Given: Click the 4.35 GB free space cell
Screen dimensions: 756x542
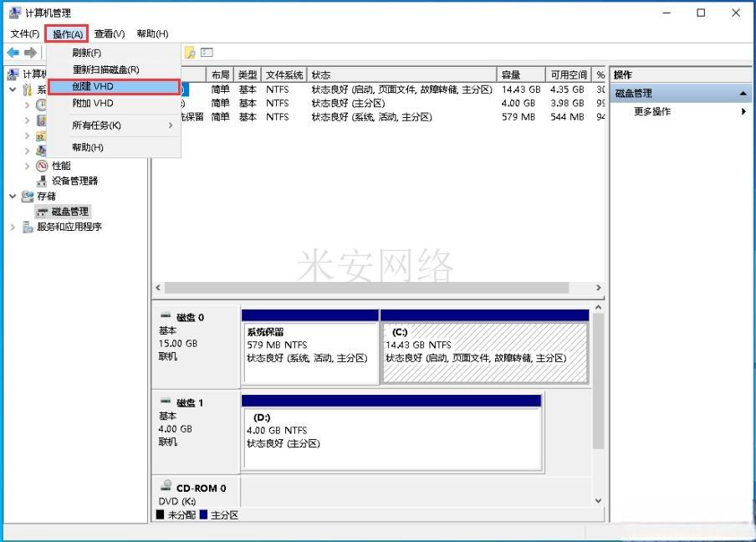Looking at the screenshot, I should (567, 89).
